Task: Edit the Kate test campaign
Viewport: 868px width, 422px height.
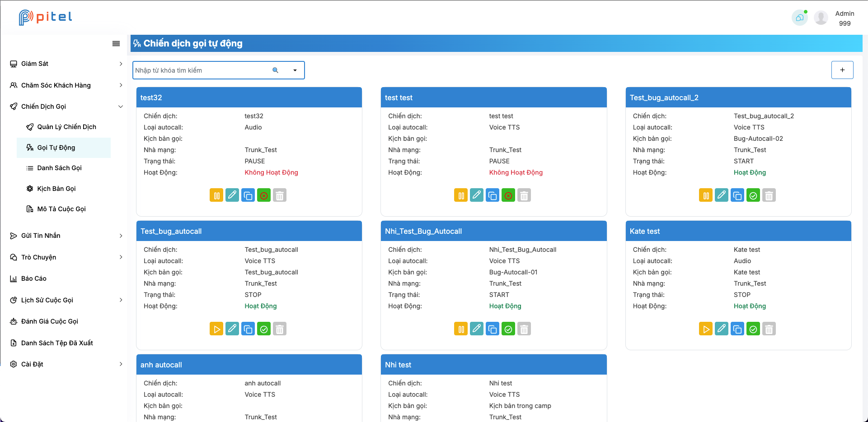Action: [x=722, y=329]
